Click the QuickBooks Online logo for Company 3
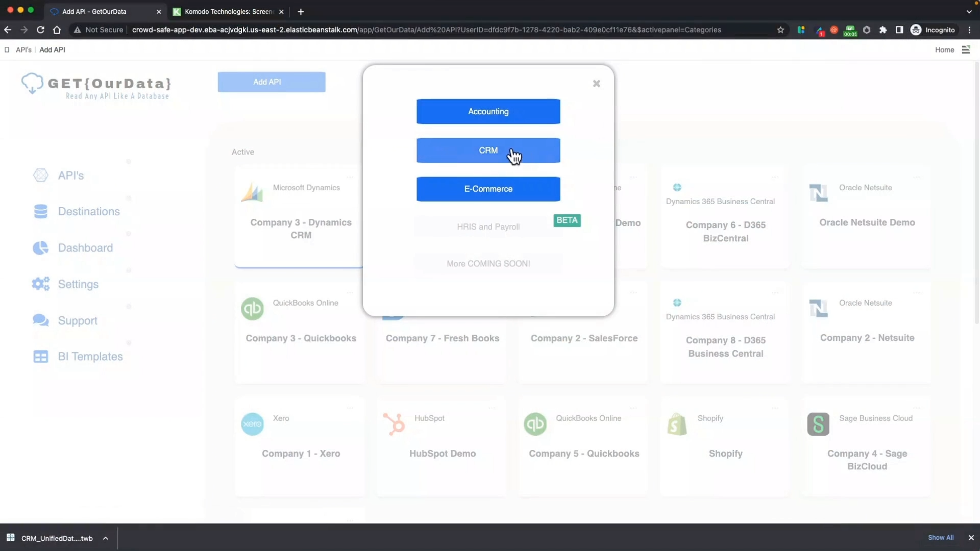Viewport: 980px width, 551px height. (x=252, y=309)
